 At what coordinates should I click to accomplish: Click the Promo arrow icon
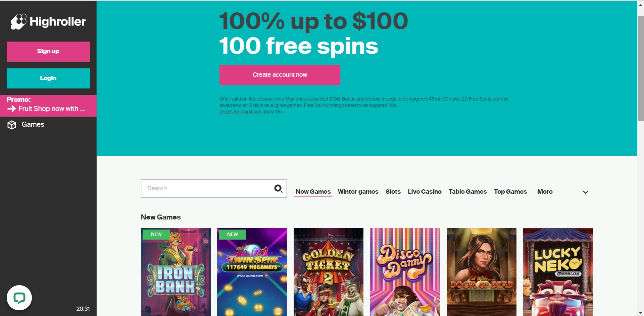pos(11,109)
